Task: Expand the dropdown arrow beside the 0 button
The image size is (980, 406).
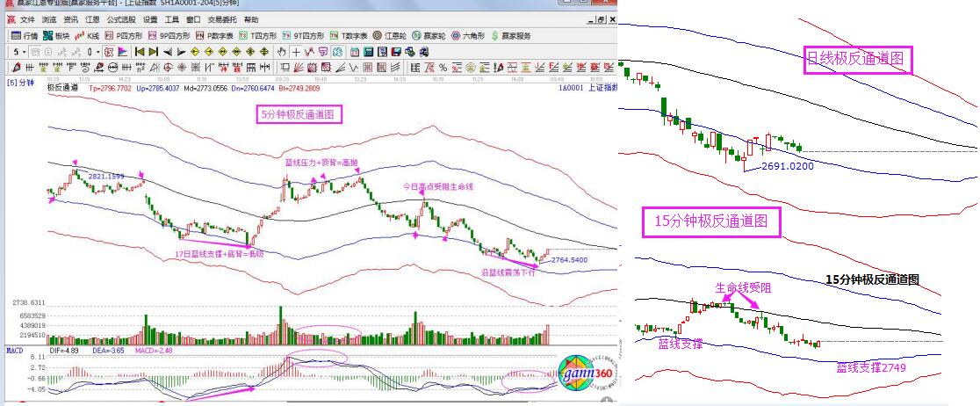Action: click(x=97, y=52)
